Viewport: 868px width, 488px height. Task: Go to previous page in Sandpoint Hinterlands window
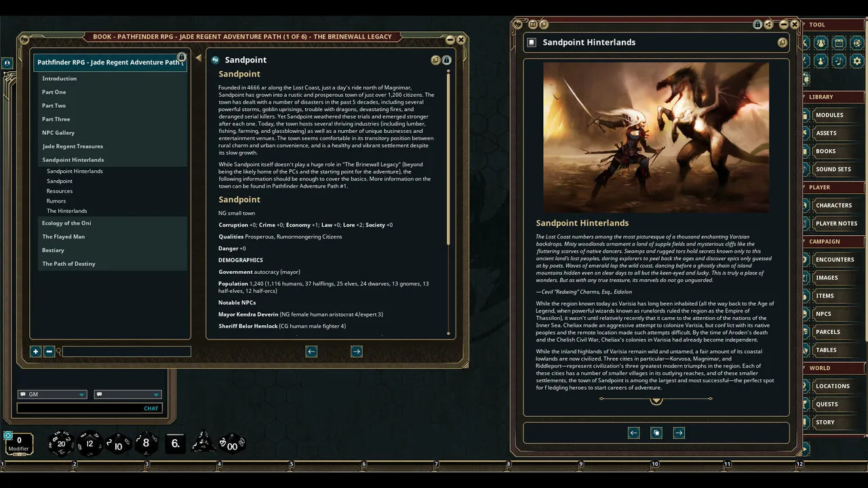(633, 432)
